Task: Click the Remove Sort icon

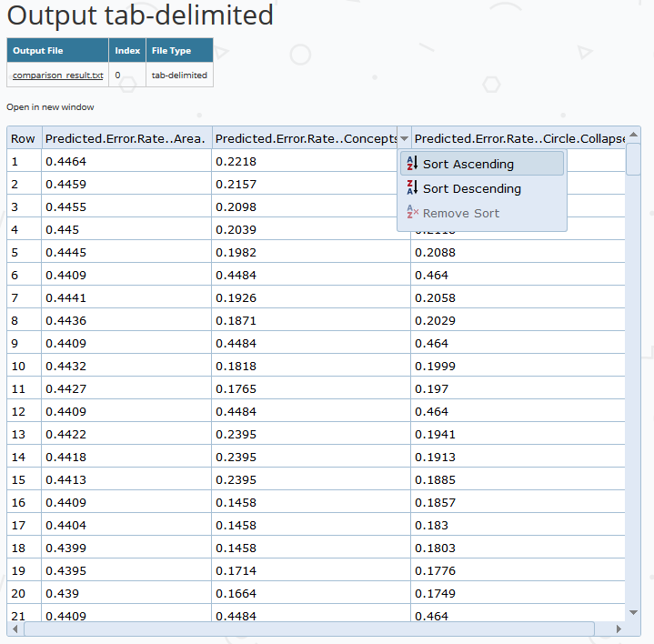Action: (x=412, y=212)
